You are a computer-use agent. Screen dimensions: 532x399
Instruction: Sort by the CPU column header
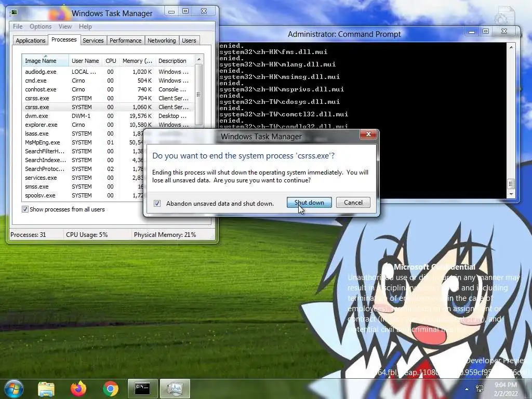[x=111, y=61]
